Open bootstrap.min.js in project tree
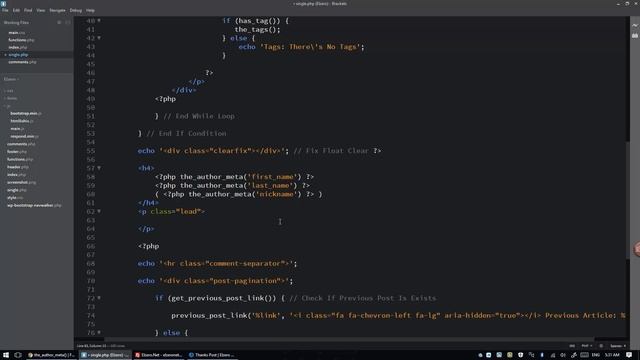The height and width of the screenshot is (360, 640). [26, 113]
